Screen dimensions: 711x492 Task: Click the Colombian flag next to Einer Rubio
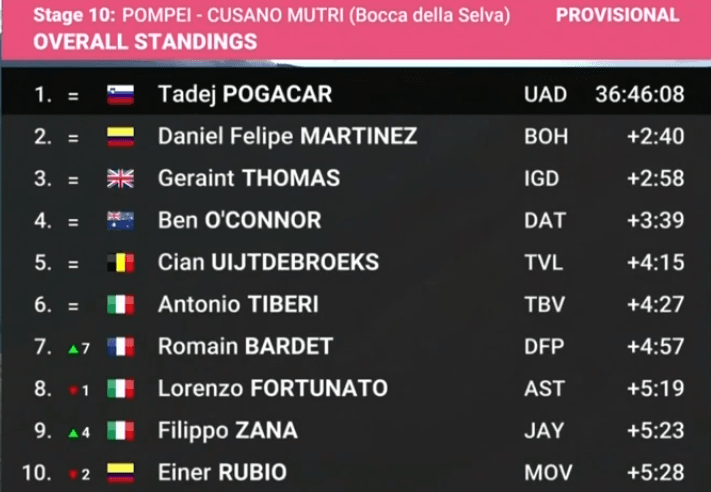click(x=120, y=473)
